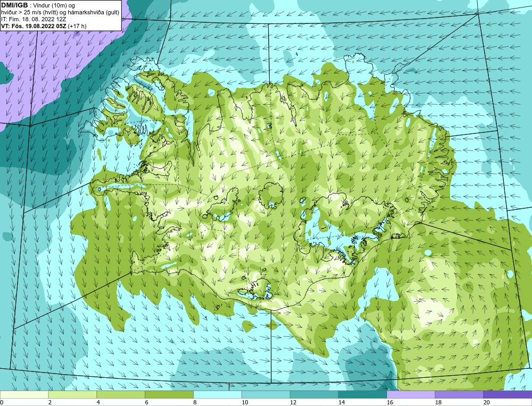Click the 6–8 m/s dark green legend swatch
This screenshot has width=532, height=406.
pyautogui.click(x=169, y=394)
